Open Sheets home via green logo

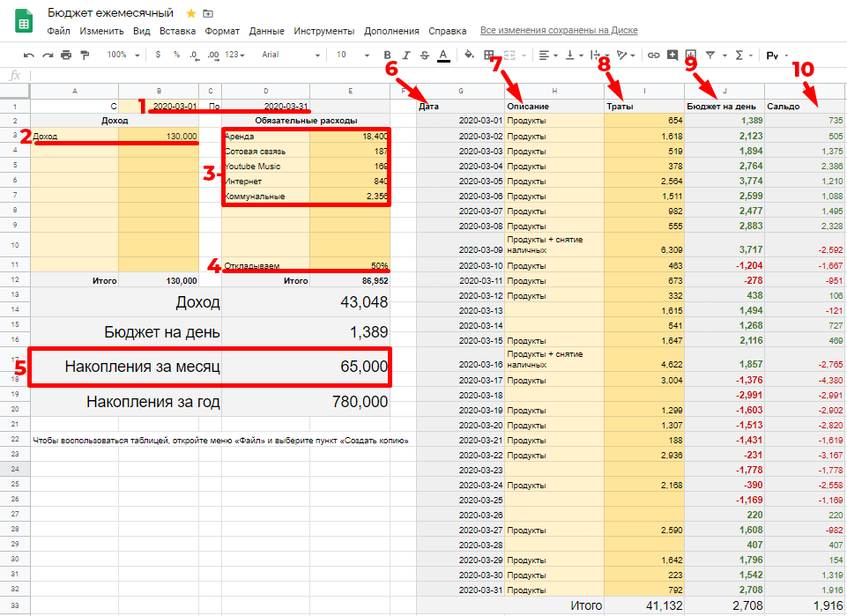click(24, 22)
